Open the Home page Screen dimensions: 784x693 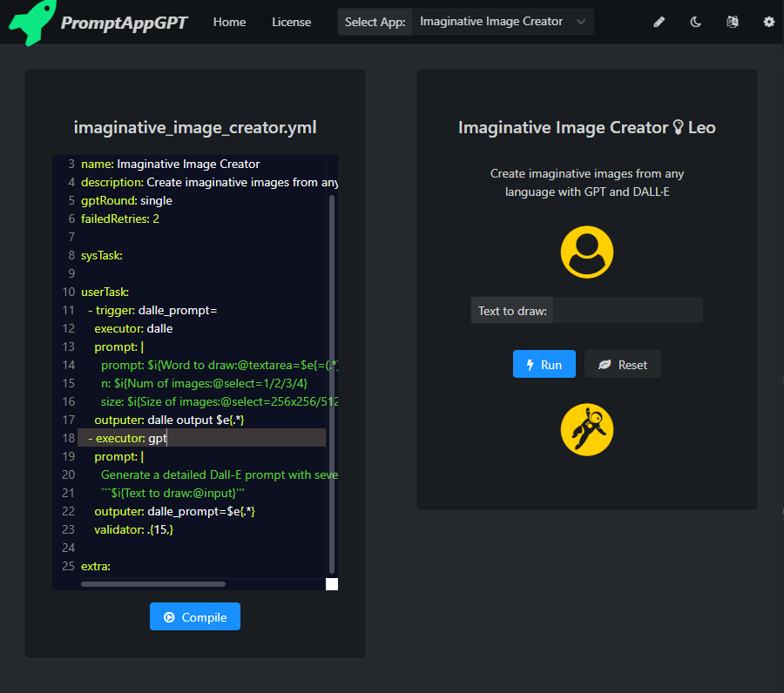[x=229, y=22]
